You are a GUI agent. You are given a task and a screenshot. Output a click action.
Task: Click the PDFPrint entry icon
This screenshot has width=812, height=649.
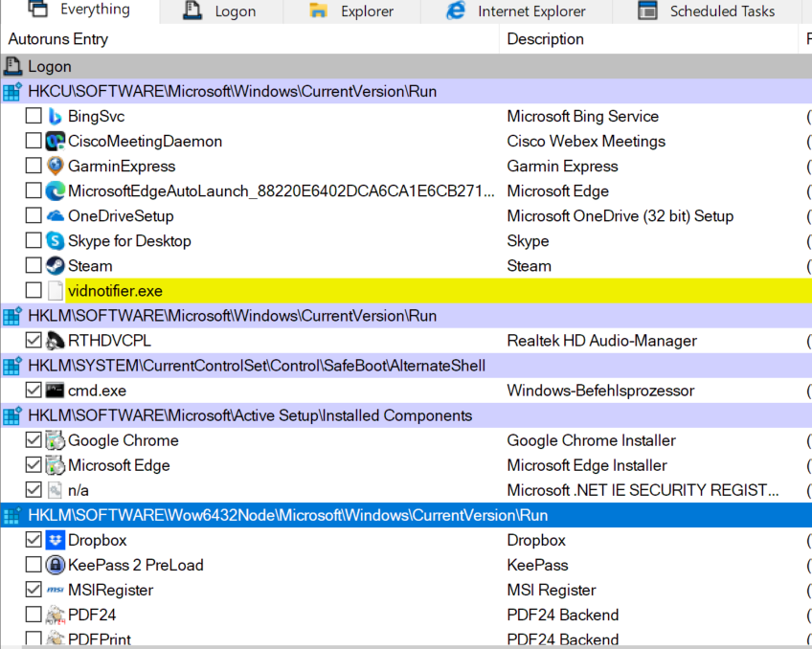55,638
